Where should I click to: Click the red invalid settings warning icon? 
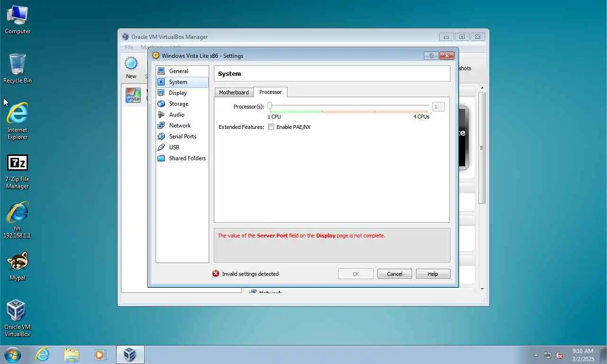tap(216, 273)
